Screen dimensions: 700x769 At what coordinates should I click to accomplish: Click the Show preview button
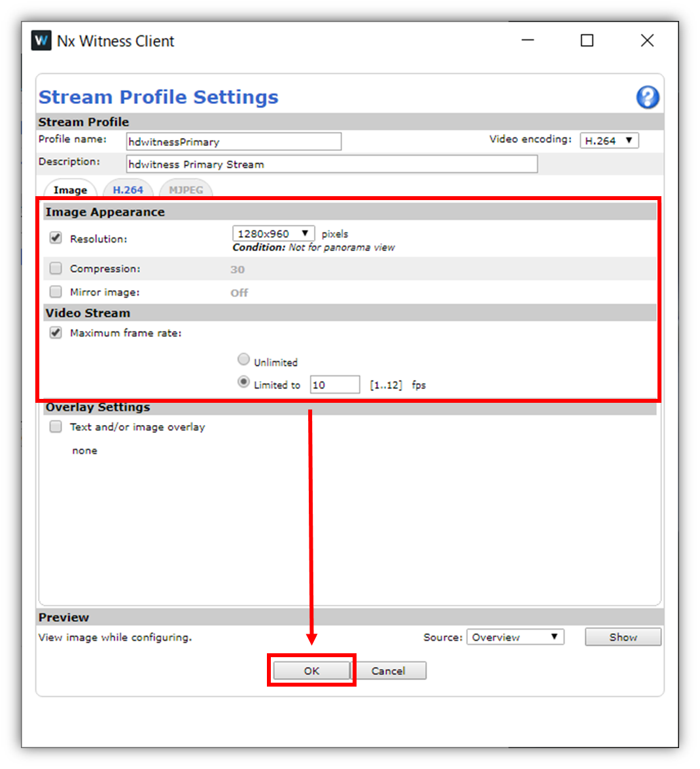click(623, 637)
